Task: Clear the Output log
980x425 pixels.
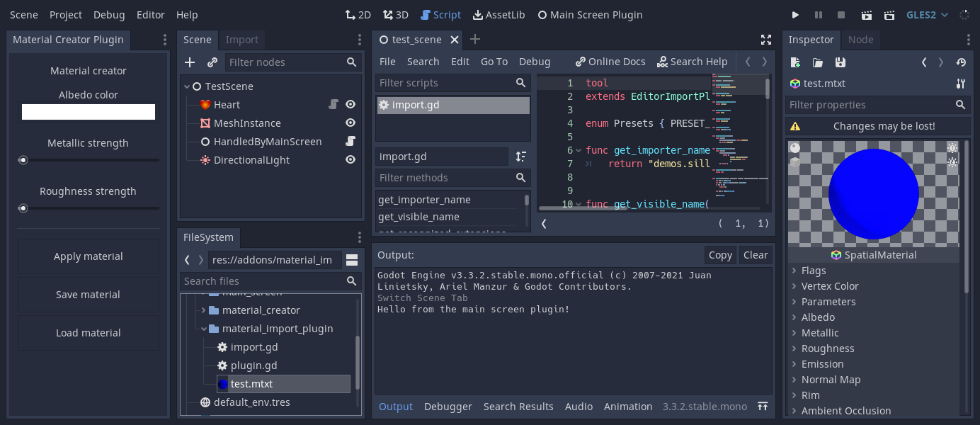Action: [756, 254]
